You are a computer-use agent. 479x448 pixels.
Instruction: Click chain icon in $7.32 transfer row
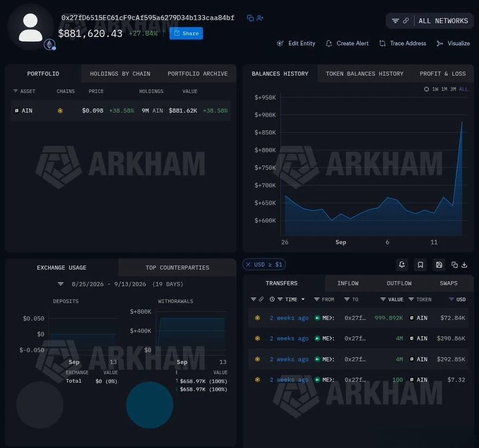coord(257,380)
